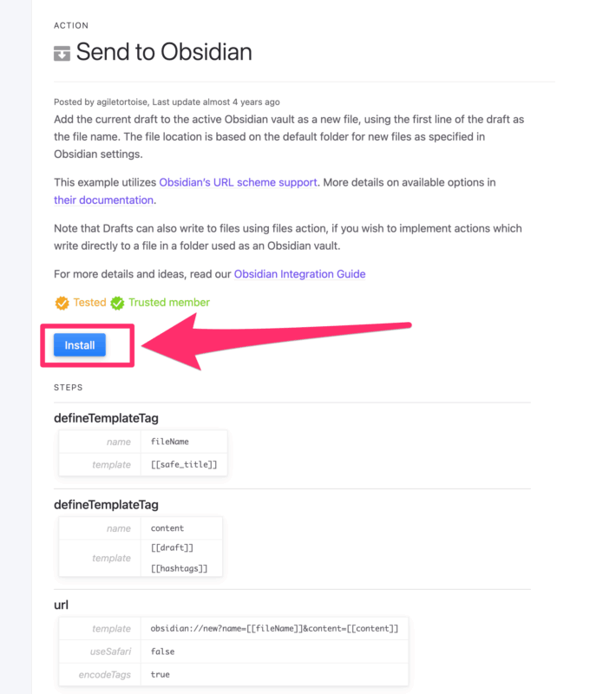The width and height of the screenshot is (616, 694).
Task: Click the [[draft]] template line
Action: point(172,548)
